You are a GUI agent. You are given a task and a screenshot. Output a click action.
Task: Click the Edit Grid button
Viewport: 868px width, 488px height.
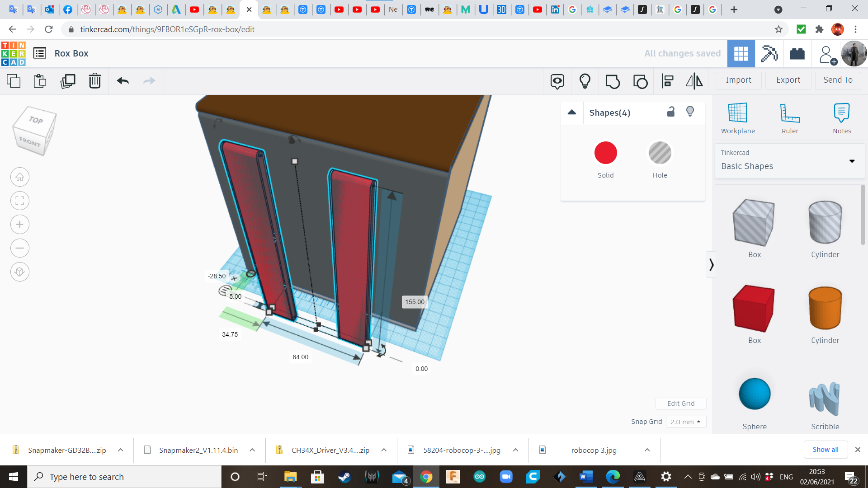click(680, 404)
